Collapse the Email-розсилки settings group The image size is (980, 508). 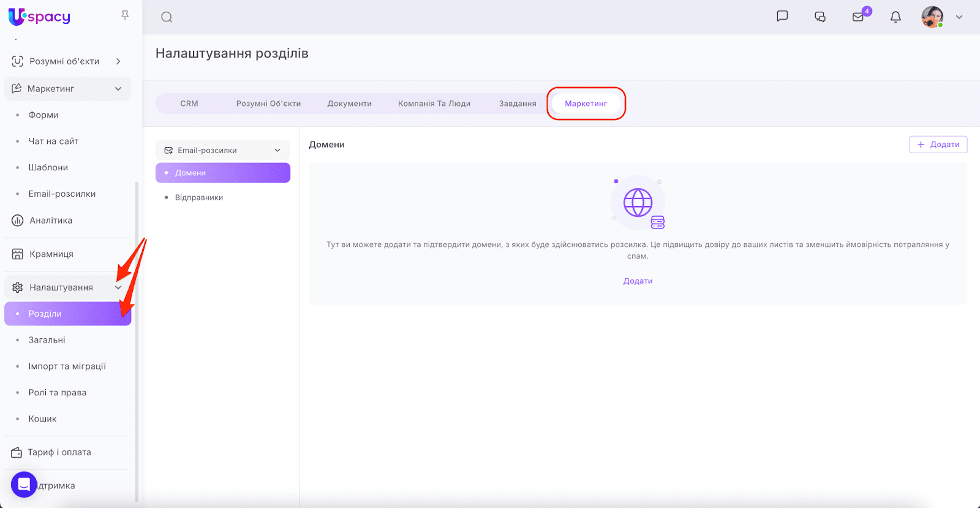277,150
